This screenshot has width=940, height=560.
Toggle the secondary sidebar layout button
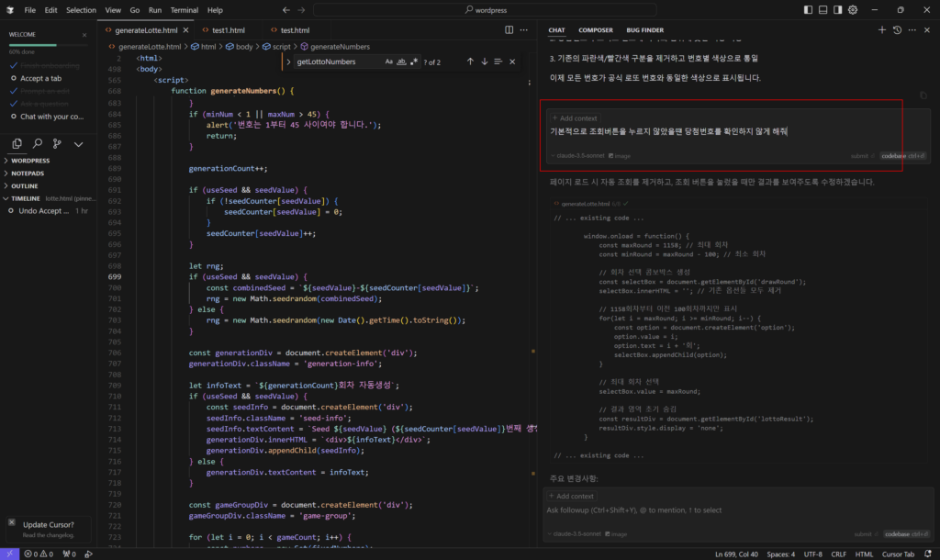pyautogui.click(x=837, y=10)
